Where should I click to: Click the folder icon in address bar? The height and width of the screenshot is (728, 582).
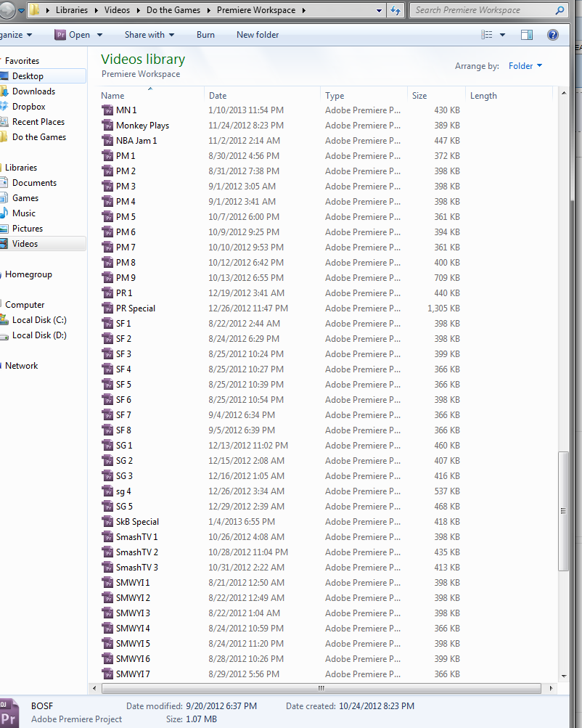click(x=34, y=9)
